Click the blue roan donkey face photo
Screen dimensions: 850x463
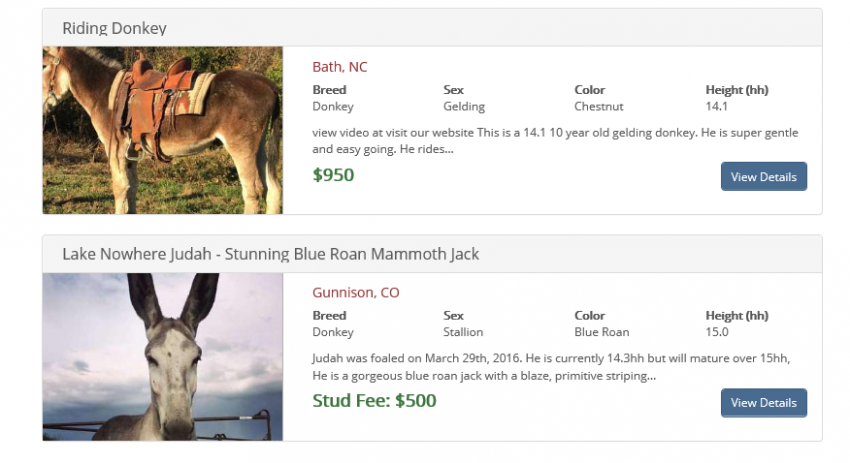coord(163,357)
